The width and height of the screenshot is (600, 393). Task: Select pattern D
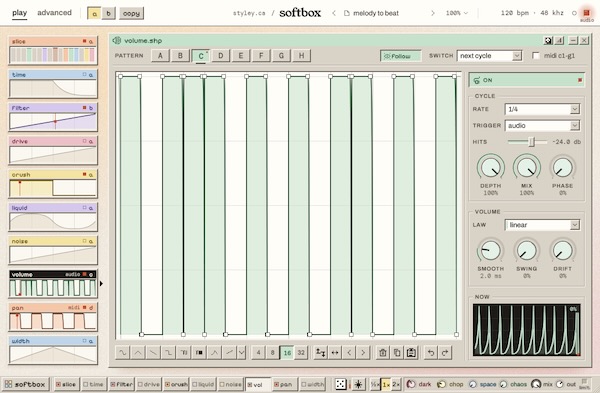pos(221,55)
